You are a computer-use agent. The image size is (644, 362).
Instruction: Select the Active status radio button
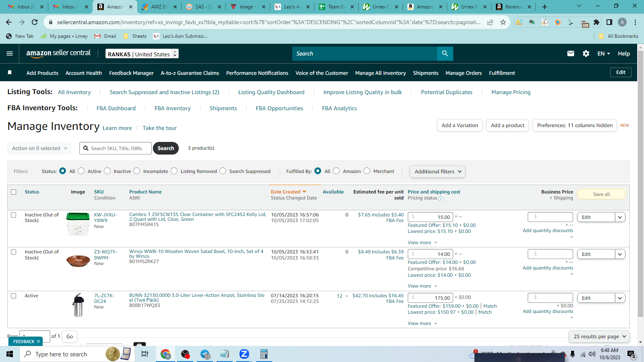81,171
